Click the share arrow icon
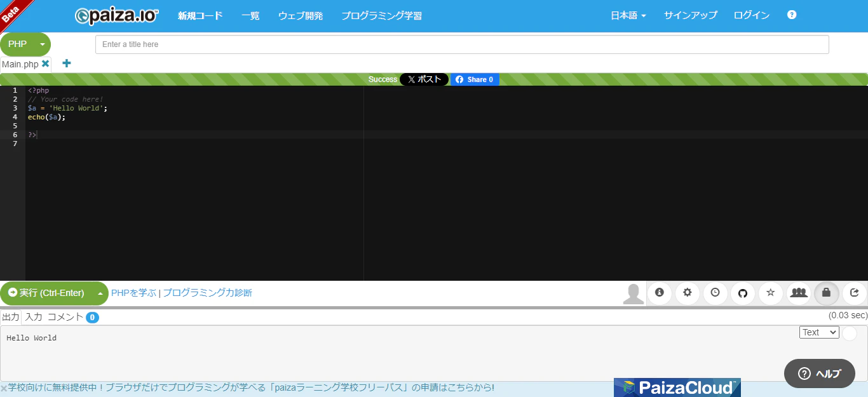Viewport: 868px width, 397px height. [855, 293]
